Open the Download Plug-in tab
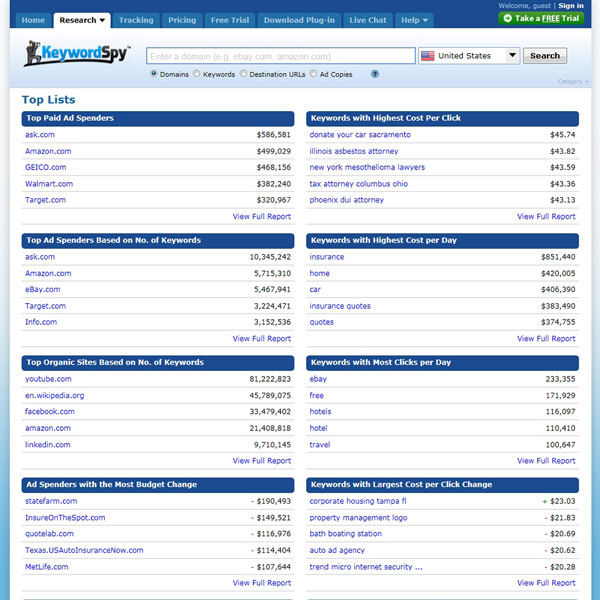Image resolution: width=600 pixels, height=600 pixels. [299, 20]
